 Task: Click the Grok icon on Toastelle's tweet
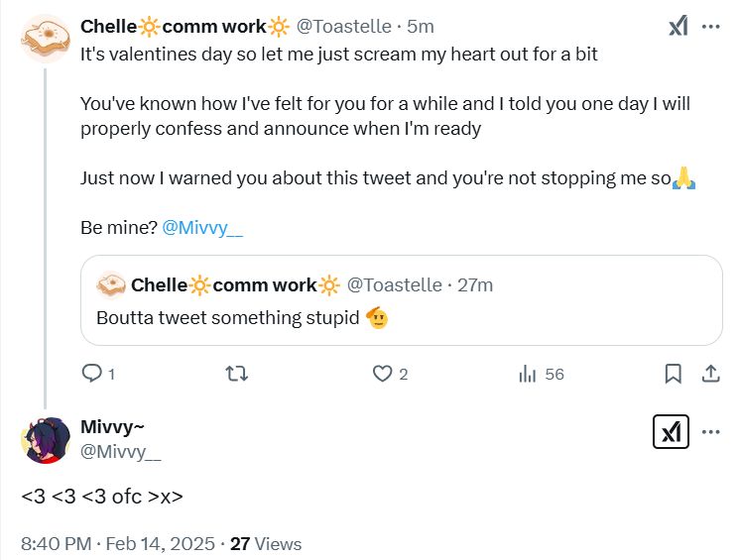pos(678,27)
